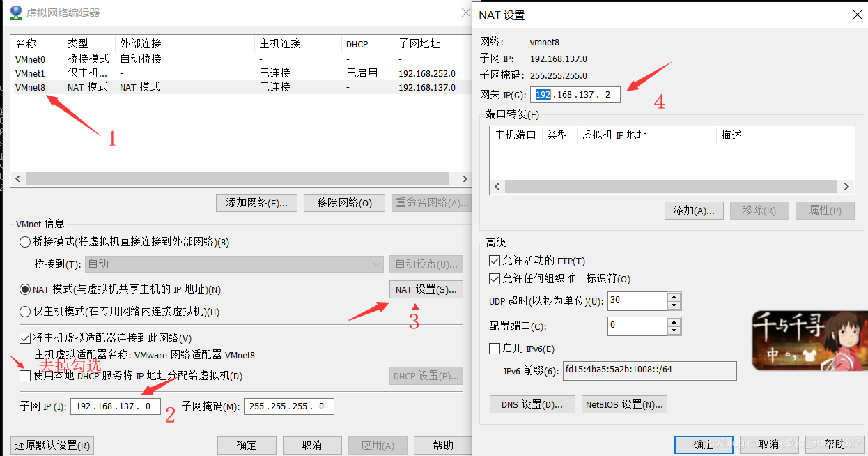Click 取消 in NAT 设置 dialog
868x456 pixels.
[769, 445]
